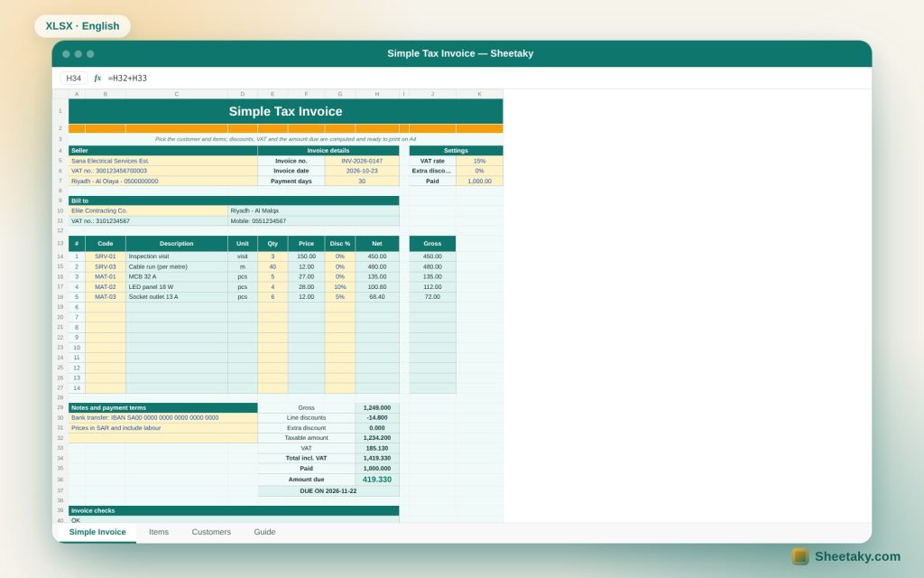Click the Bill to section header
This screenshot has height=578, width=924.
click(234, 200)
